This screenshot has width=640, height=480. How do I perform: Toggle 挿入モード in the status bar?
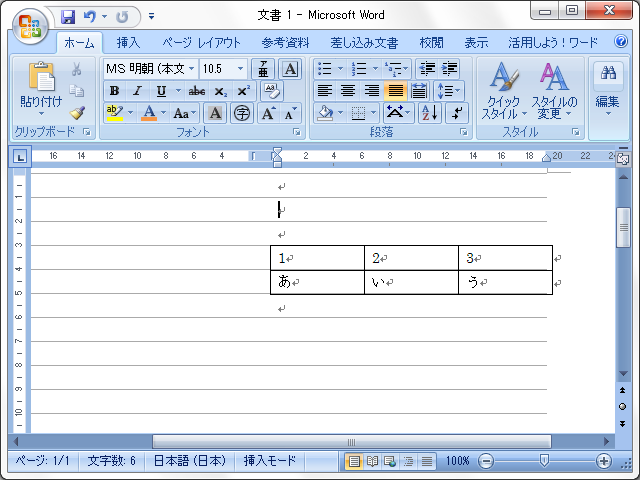point(270,461)
